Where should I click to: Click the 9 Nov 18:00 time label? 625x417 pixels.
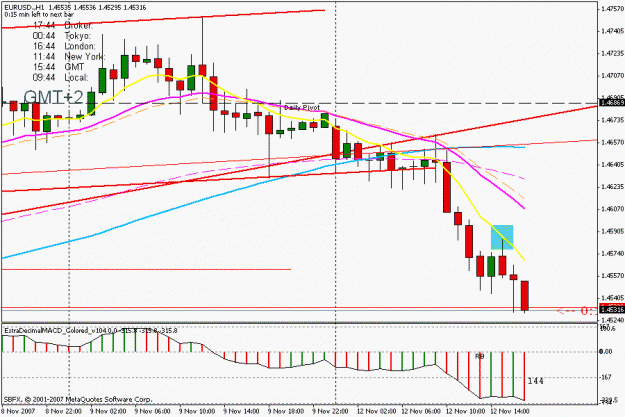tap(286, 411)
